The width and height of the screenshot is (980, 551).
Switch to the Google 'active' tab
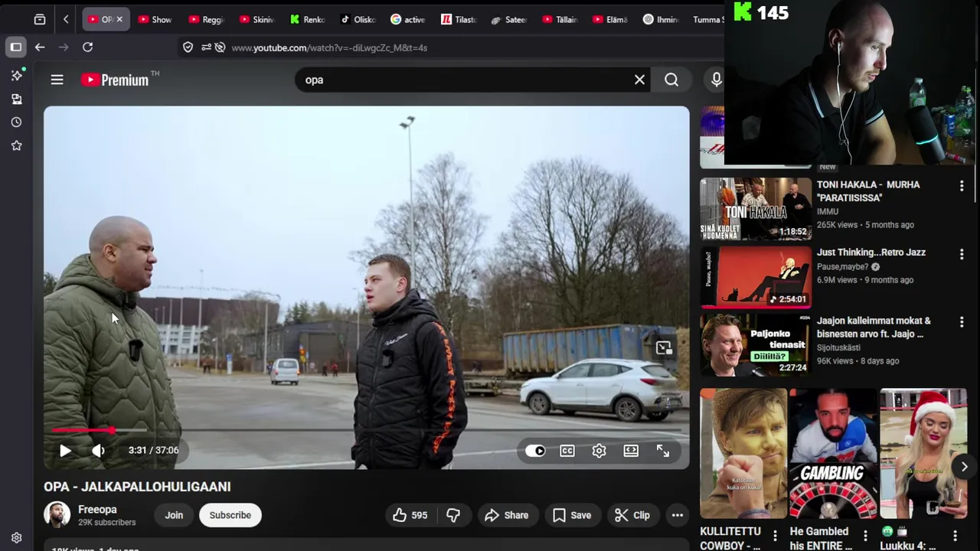coord(408,19)
